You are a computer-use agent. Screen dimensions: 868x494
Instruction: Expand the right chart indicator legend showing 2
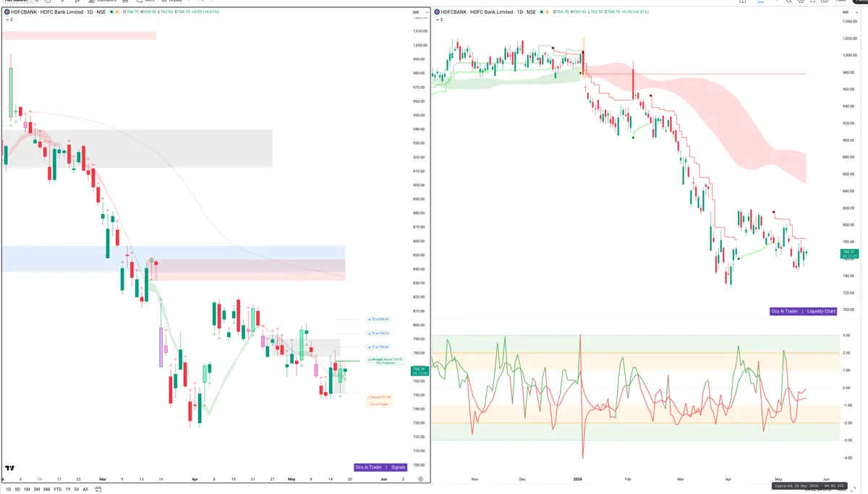point(438,20)
